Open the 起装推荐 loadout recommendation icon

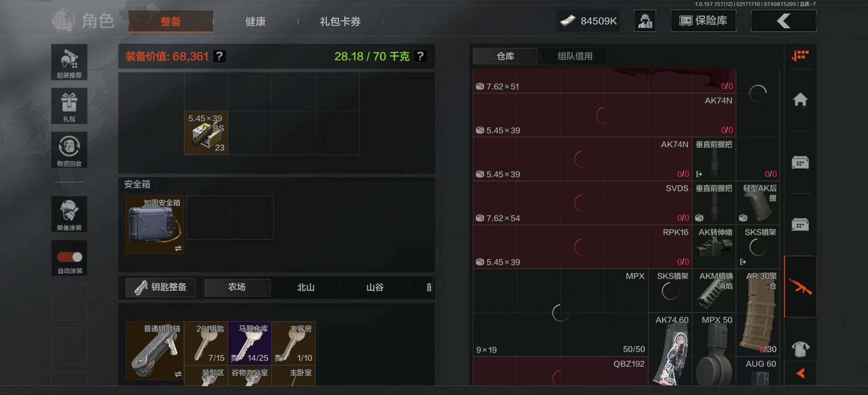click(x=69, y=62)
